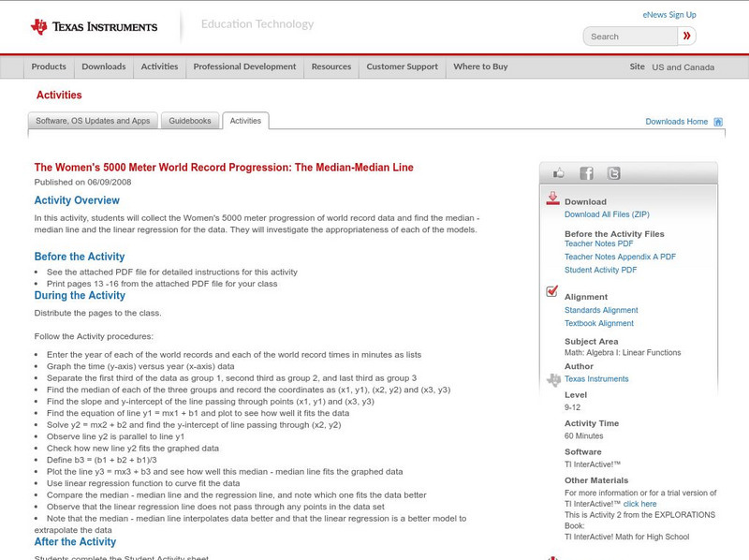
Task: Open the Customer Support menu
Action: [x=403, y=66]
